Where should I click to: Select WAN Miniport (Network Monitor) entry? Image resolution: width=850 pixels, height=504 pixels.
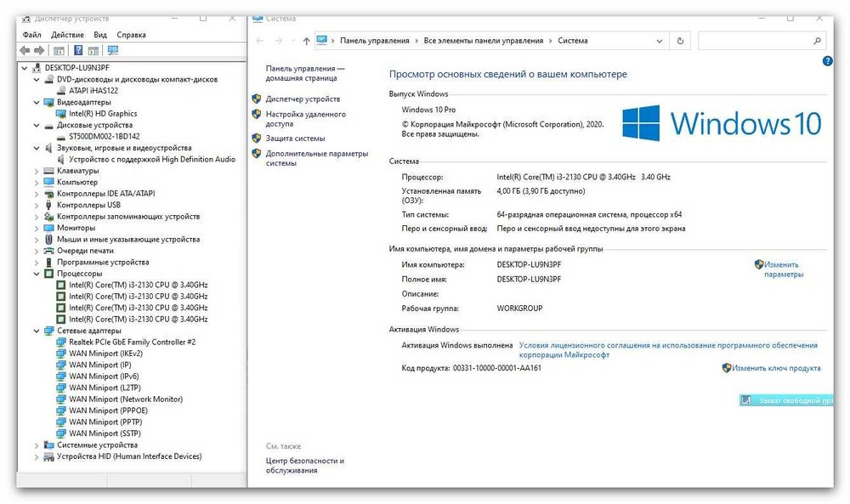coord(126,399)
